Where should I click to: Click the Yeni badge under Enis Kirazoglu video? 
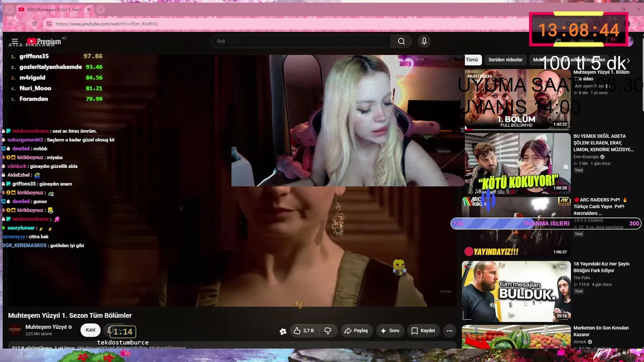point(579,170)
